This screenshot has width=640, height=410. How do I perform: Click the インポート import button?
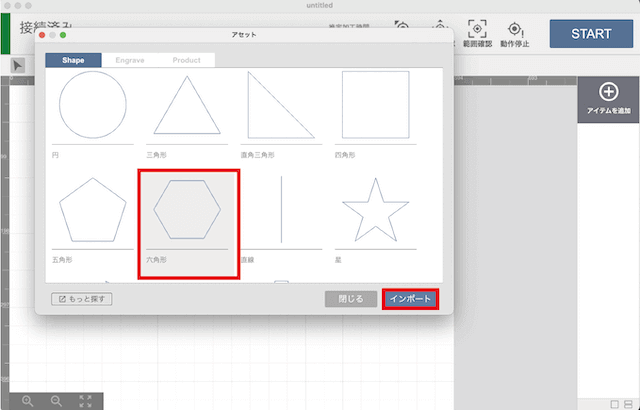click(410, 298)
